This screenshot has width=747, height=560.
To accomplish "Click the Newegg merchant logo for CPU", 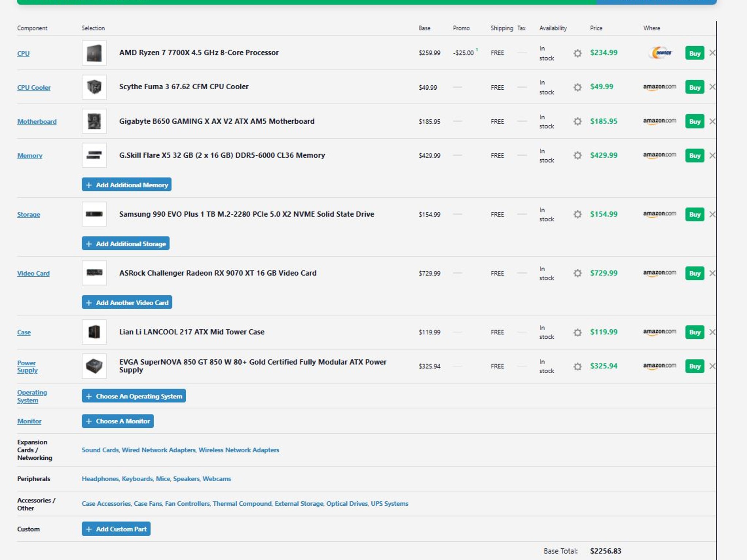I will [661, 53].
